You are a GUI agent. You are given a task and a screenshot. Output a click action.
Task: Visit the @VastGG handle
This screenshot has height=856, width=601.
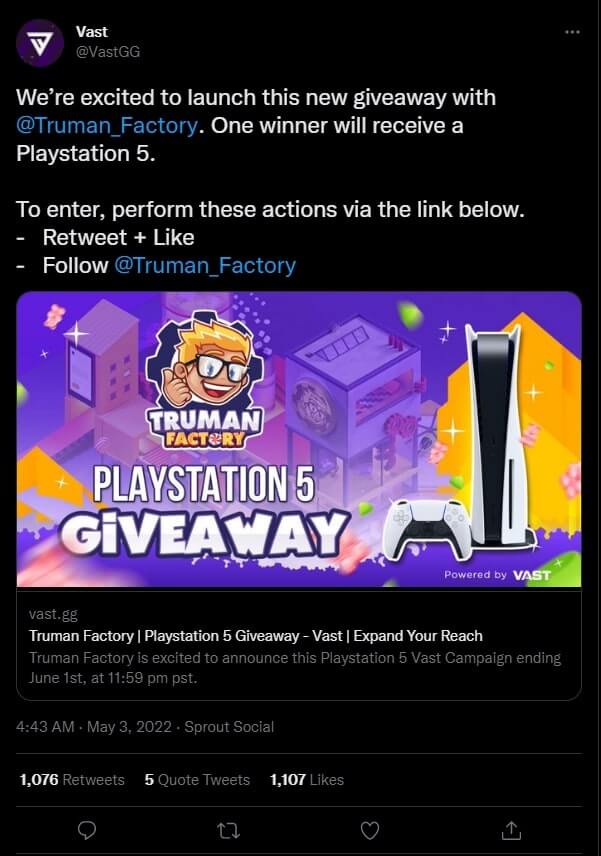[x=108, y=52]
